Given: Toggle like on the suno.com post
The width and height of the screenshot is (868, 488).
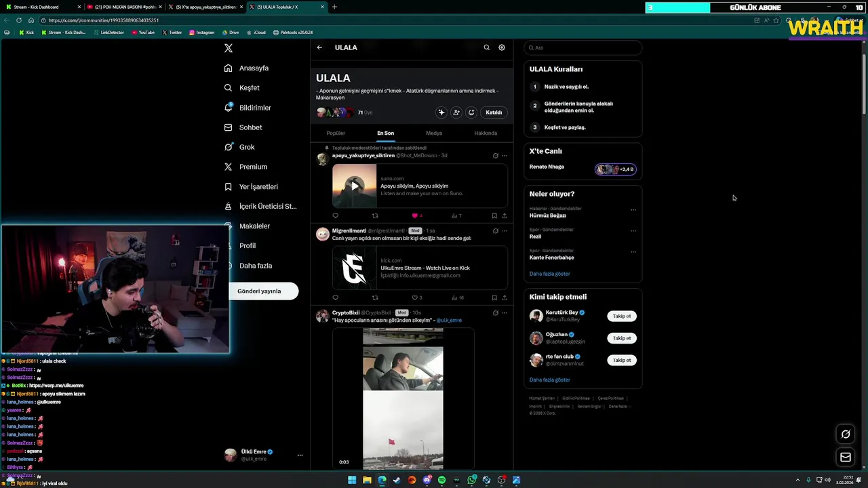Looking at the screenshot, I should (417, 216).
